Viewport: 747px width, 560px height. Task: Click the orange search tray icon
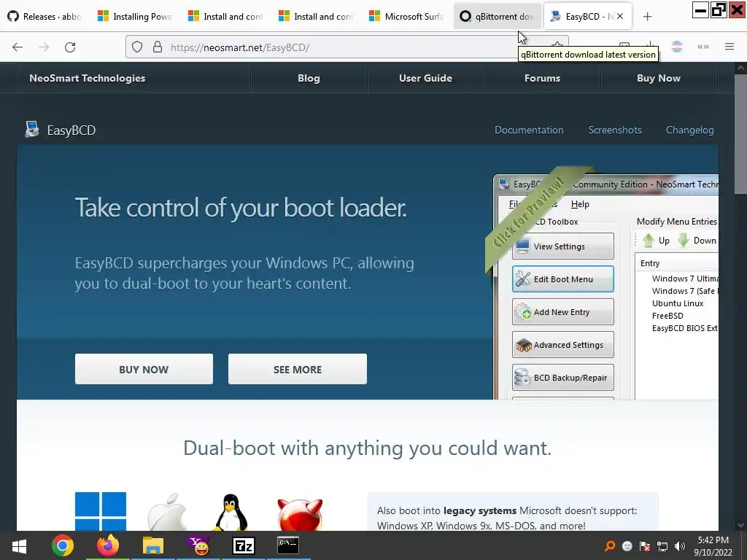610,545
